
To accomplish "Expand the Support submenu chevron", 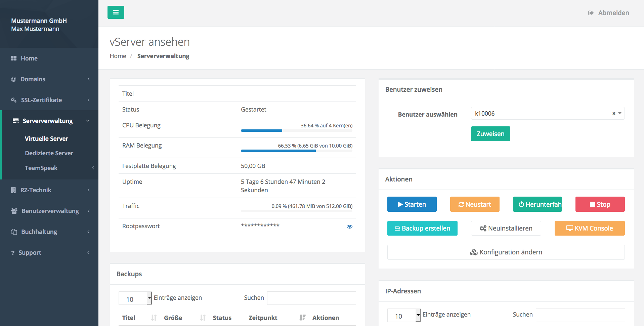I will tap(89, 252).
